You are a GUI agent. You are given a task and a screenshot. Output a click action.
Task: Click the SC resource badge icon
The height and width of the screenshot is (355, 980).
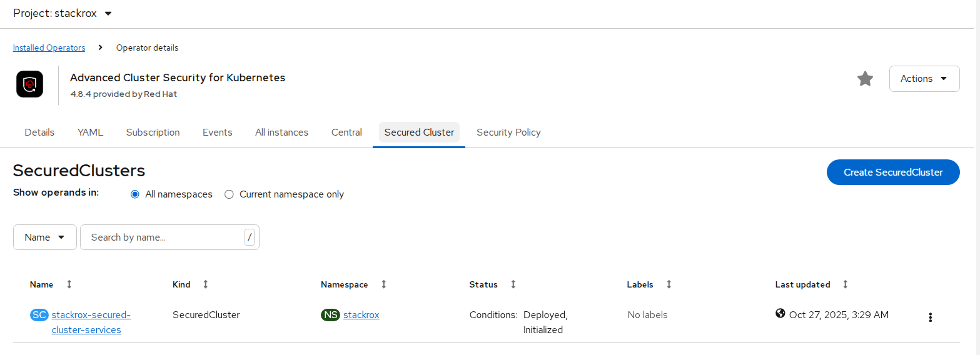pyautogui.click(x=39, y=315)
